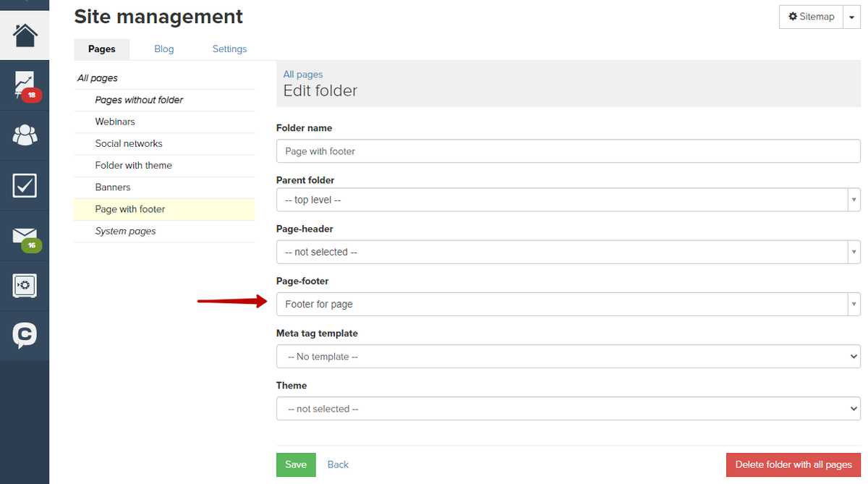This screenshot has width=868, height=484.
Task: Click the Sitemap gear button
Action: click(811, 17)
